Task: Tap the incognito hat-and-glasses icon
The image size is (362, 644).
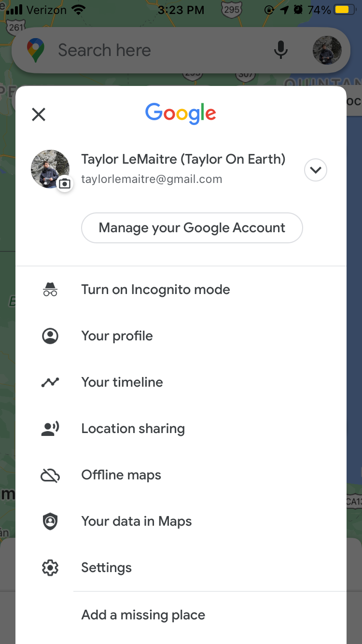Action: coord(50,290)
